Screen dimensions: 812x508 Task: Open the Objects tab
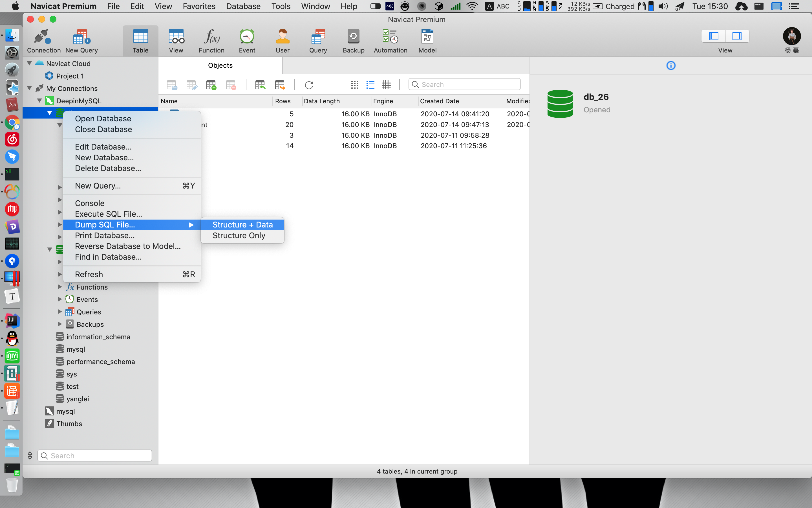pos(220,65)
